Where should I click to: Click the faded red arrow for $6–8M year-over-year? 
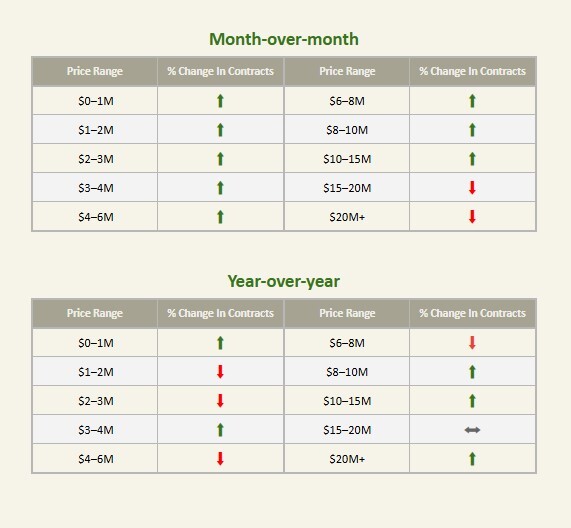tap(472, 343)
